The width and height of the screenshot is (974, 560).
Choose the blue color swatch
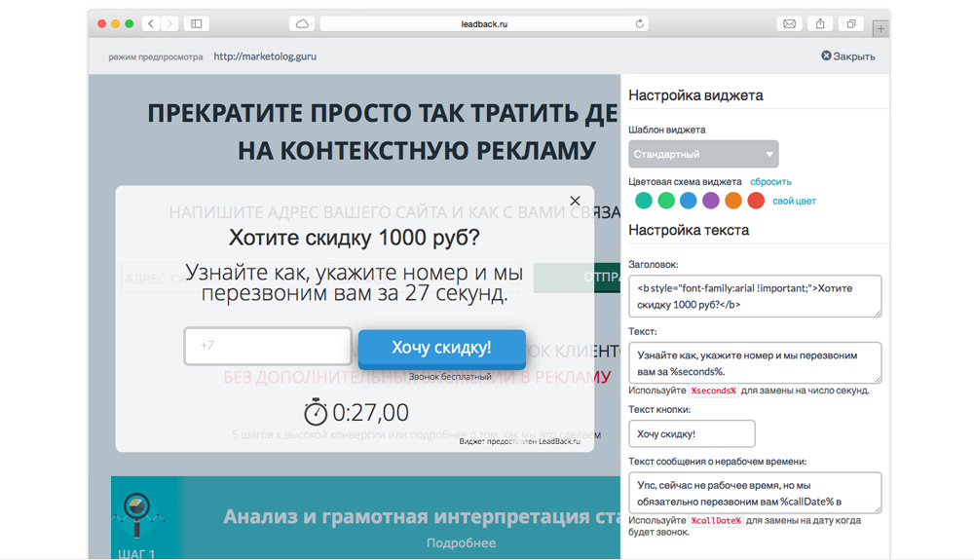(689, 201)
